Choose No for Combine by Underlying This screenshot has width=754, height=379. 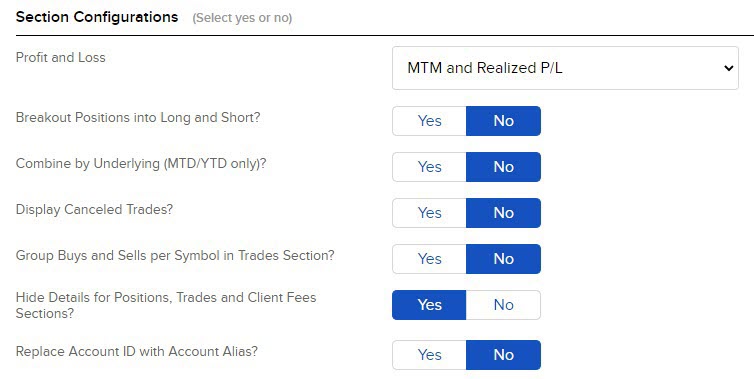pyautogui.click(x=503, y=167)
